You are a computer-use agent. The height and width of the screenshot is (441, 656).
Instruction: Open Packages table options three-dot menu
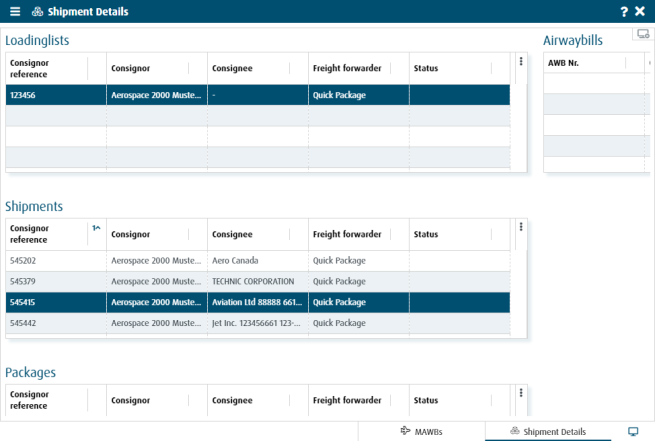click(x=520, y=394)
